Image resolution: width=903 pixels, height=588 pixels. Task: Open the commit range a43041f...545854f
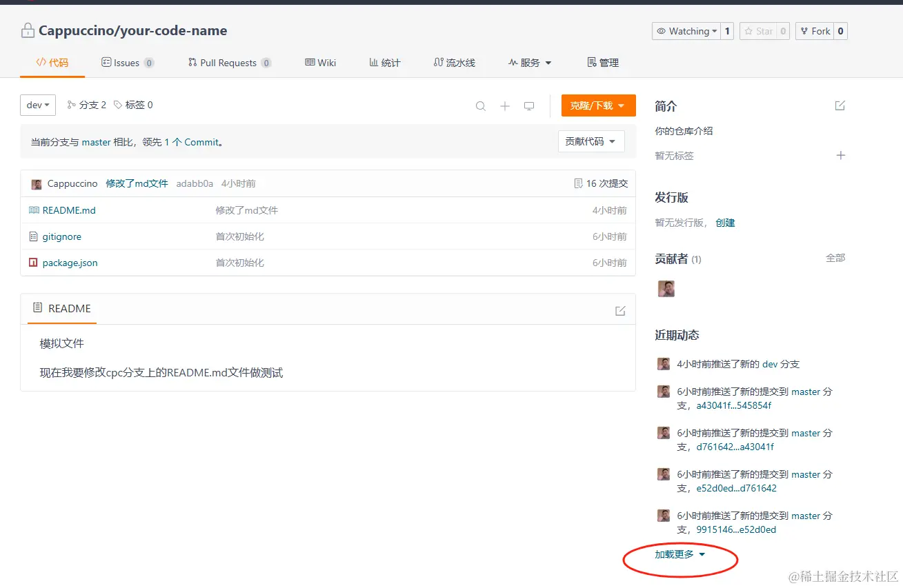tap(734, 405)
